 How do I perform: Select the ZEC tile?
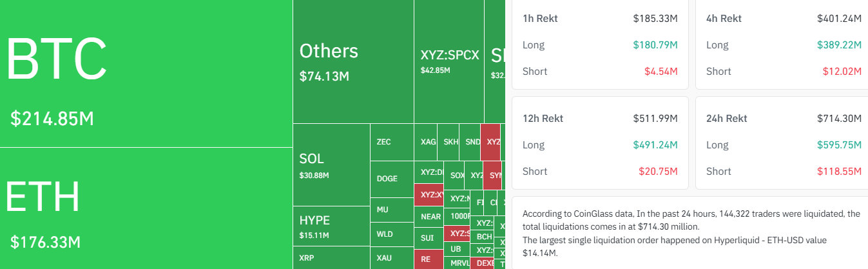coord(392,142)
